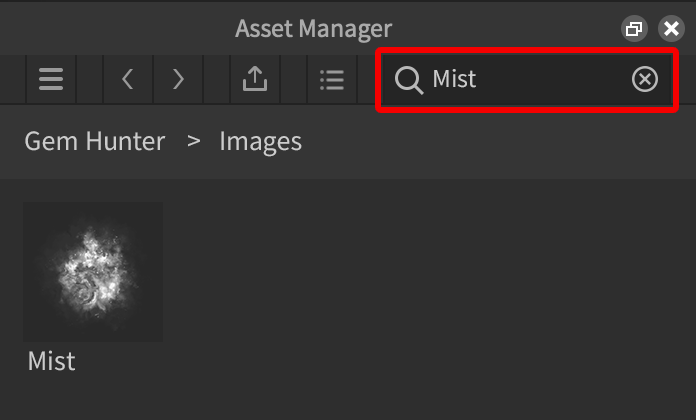Viewport: 696px width, 420px height.
Task: Click the breadcrumb separator arrow
Action: (193, 141)
